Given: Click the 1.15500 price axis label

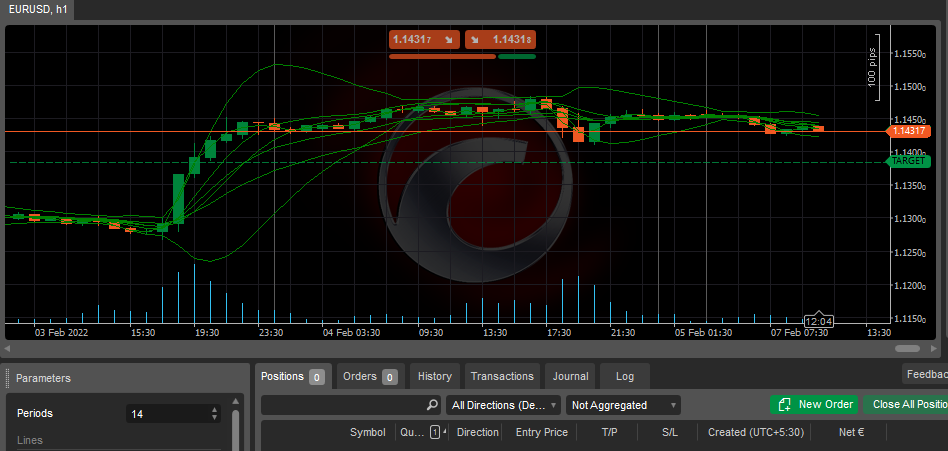Looking at the screenshot, I should coord(910,54).
